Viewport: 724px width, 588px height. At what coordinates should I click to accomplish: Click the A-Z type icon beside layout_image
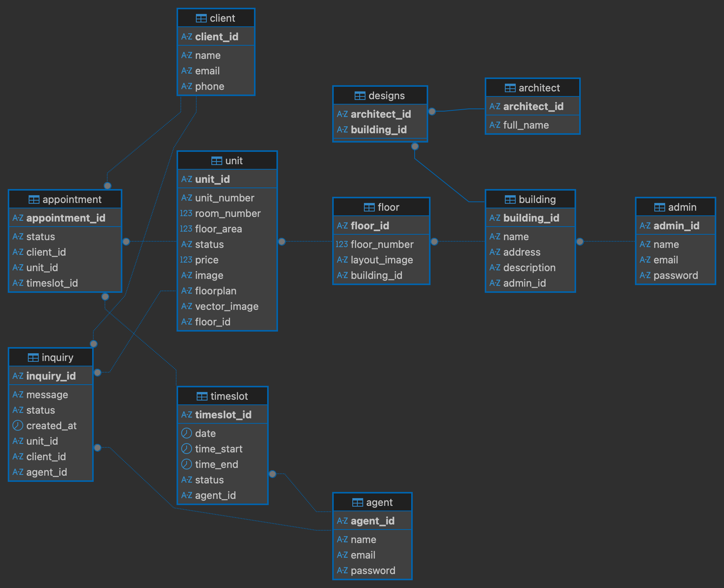coord(342,260)
